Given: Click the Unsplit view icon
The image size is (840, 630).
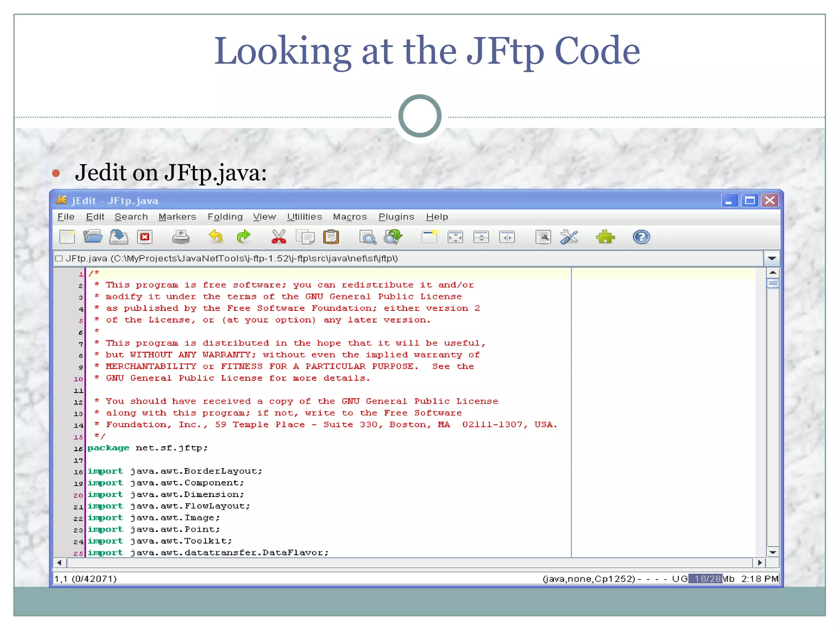Looking at the screenshot, I should [x=455, y=237].
